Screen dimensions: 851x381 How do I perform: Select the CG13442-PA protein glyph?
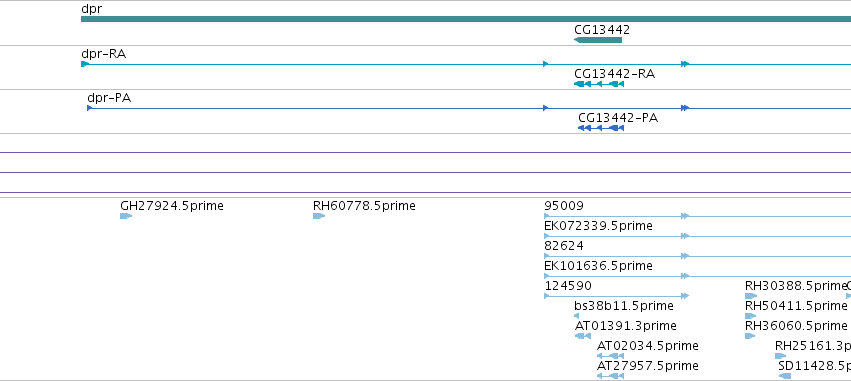pos(601,128)
